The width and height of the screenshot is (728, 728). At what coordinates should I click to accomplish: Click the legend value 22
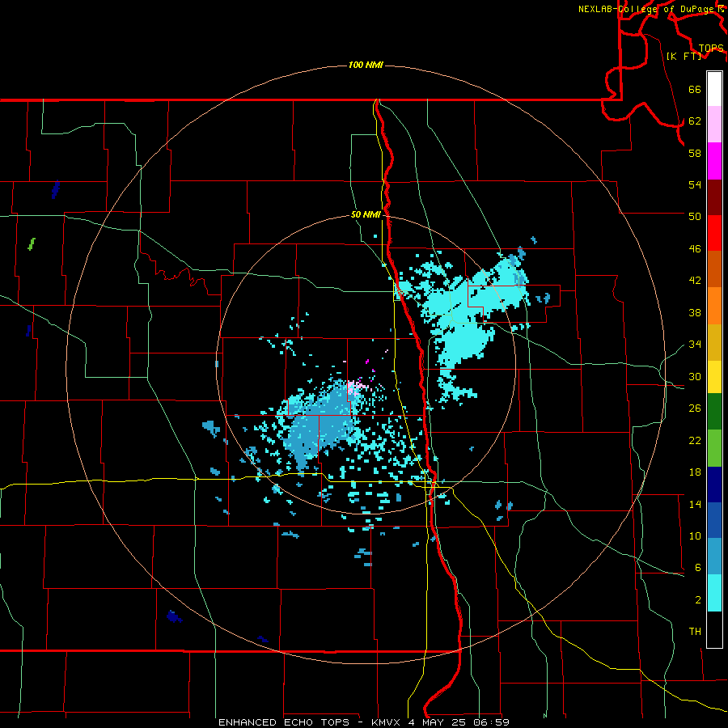click(x=695, y=440)
